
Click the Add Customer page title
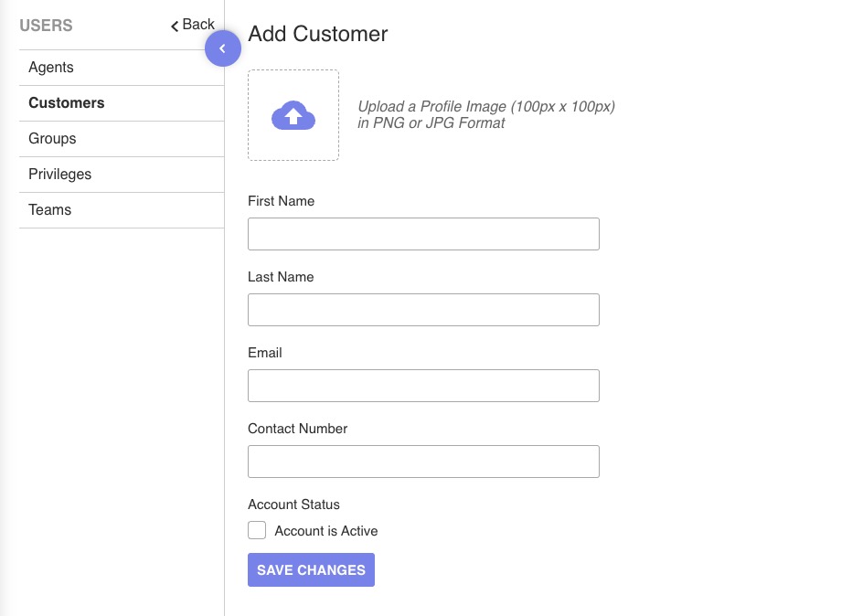pyautogui.click(x=317, y=34)
